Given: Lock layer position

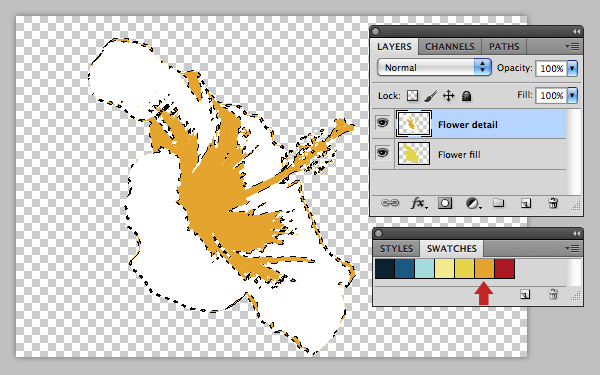Looking at the screenshot, I should 448,96.
